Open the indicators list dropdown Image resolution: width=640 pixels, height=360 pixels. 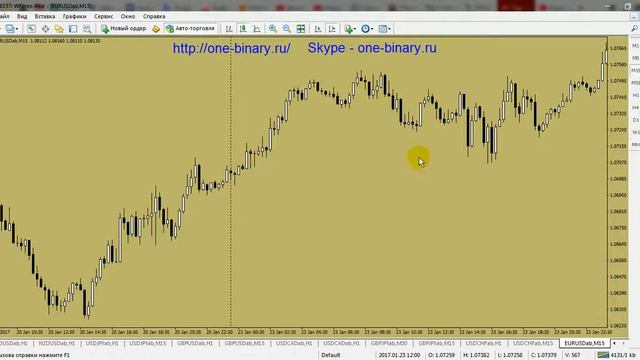click(350, 29)
